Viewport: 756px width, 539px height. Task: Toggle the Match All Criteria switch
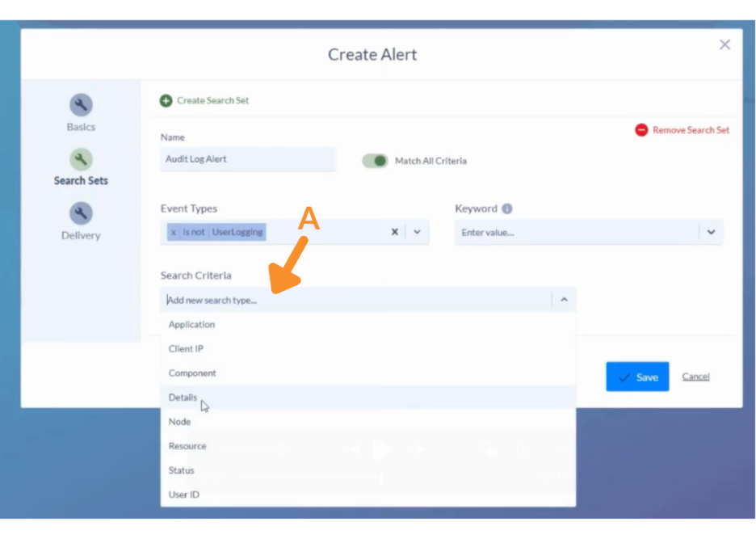pyautogui.click(x=375, y=161)
